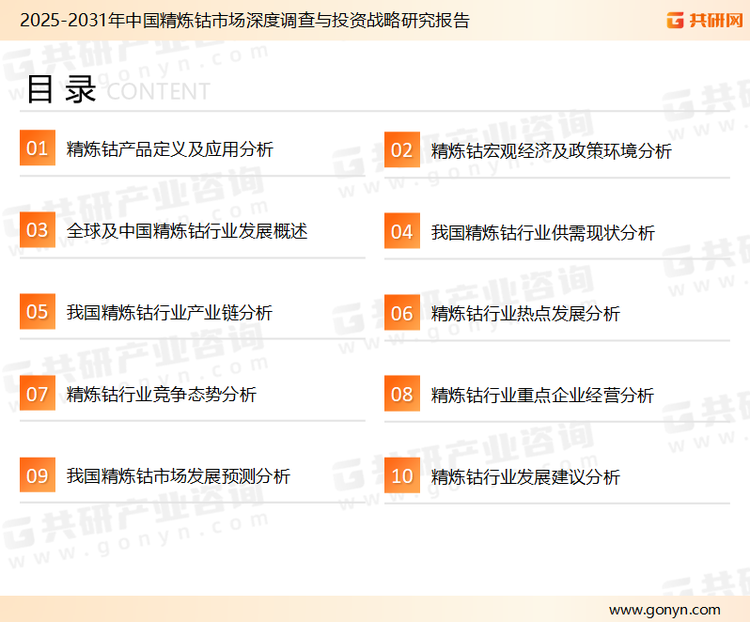Open chapter 精炼钴行业热点发展分析
Screen dimensions: 750x622
(x=525, y=314)
